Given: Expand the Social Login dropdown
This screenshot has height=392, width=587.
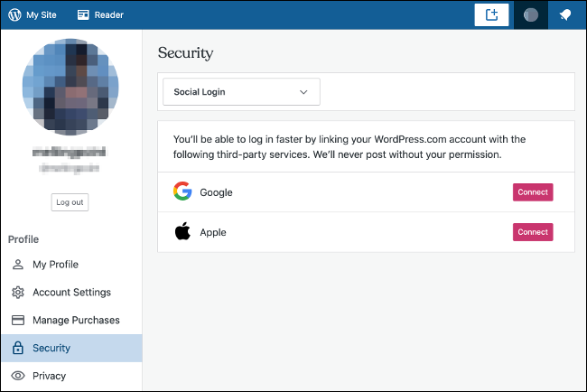Looking at the screenshot, I should pos(240,92).
